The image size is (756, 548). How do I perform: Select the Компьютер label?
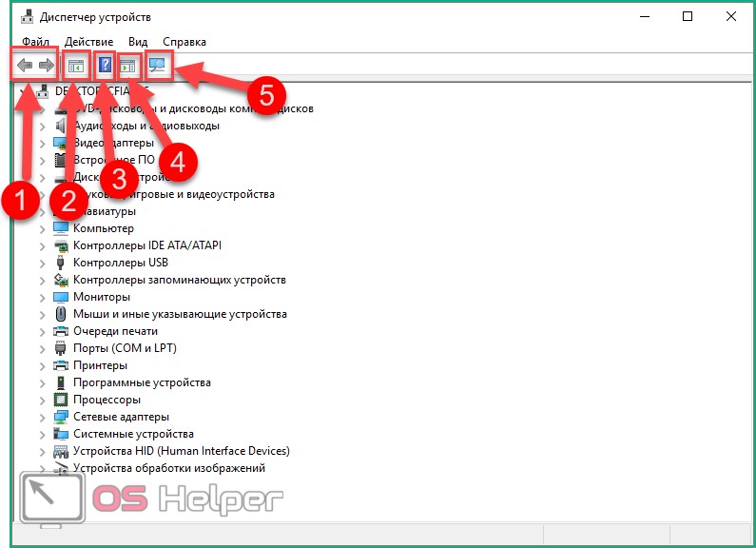104,228
